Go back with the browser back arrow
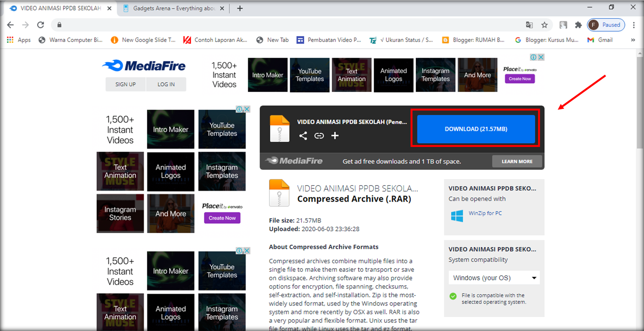Viewport: 644px width, 331px height. (10, 25)
